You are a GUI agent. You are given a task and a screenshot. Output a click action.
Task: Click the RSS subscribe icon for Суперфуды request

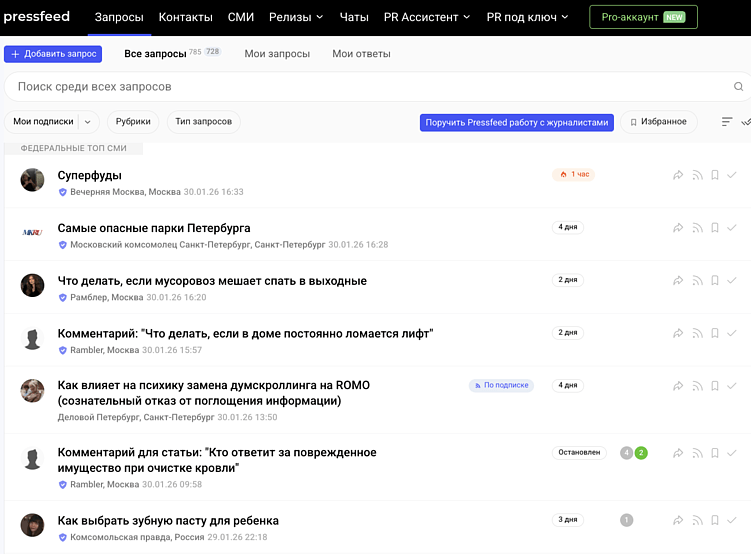coord(697,175)
